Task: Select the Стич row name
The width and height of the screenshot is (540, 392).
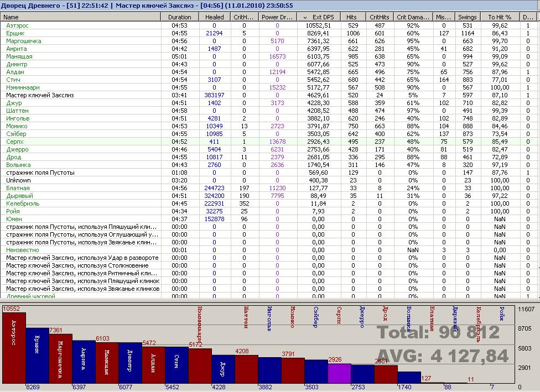Action: pos(13,80)
